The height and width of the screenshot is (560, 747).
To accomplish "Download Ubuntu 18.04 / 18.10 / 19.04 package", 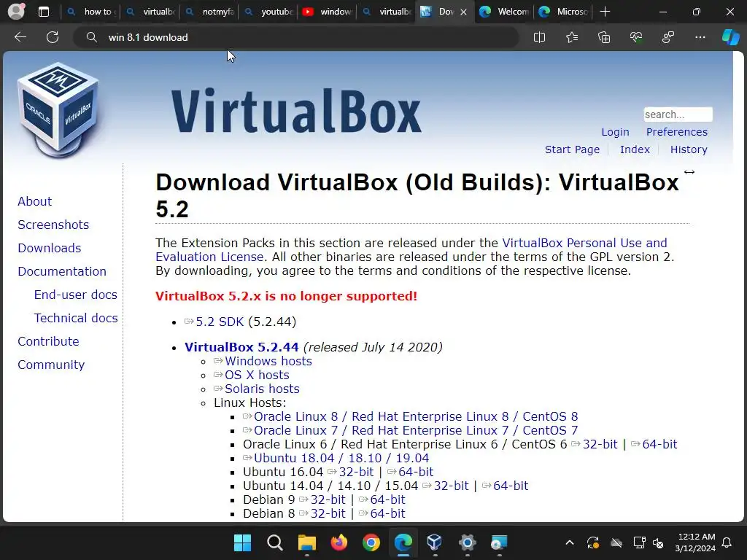I will coord(341,458).
